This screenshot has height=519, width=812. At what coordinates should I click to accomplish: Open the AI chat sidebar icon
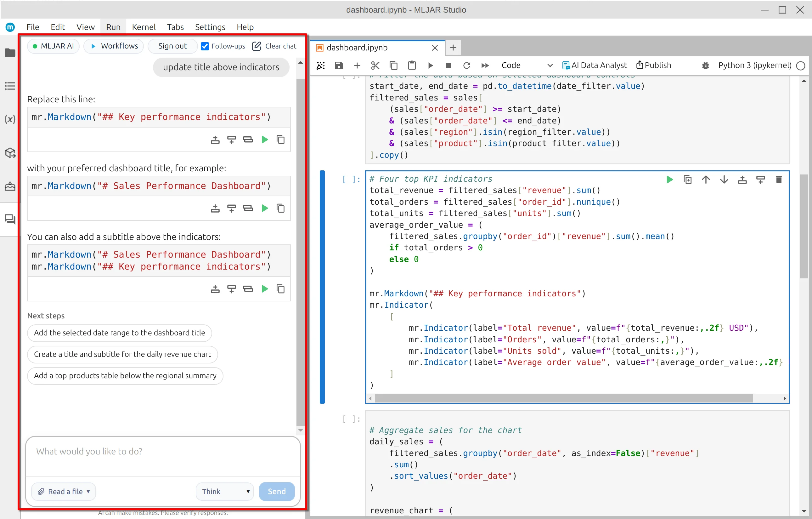click(x=10, y=219)
